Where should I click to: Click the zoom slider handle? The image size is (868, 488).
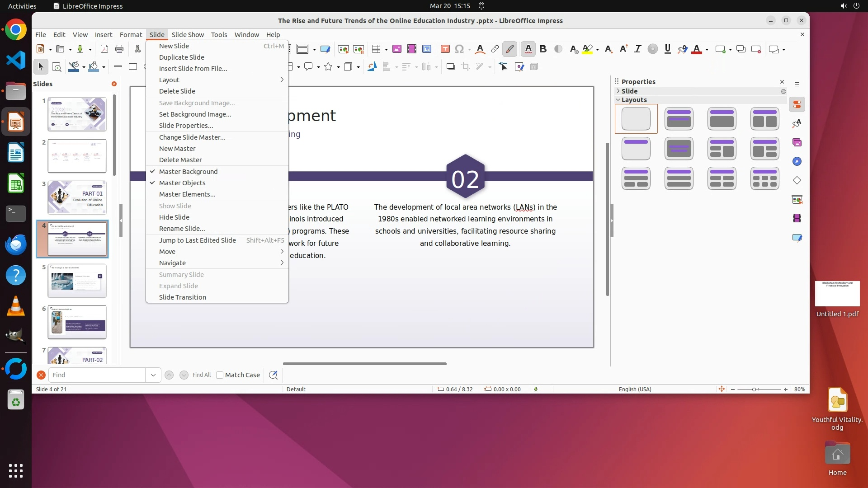pyautogui.click(x=754, y=389)
